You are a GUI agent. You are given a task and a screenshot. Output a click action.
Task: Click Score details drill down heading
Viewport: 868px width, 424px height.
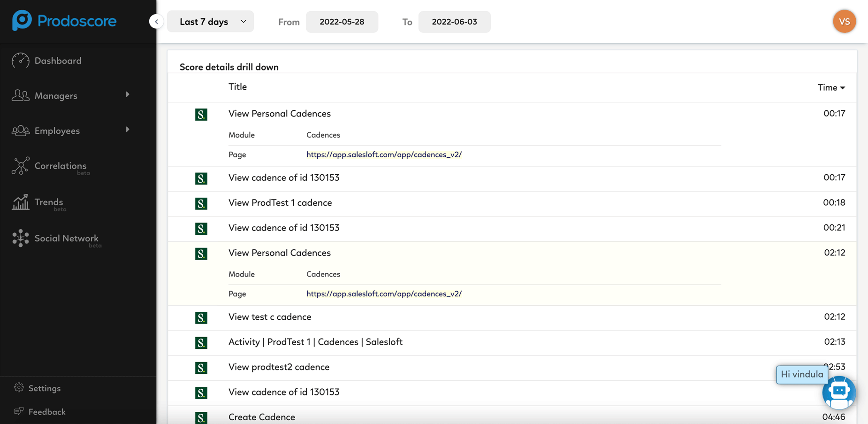coord(229,67)
